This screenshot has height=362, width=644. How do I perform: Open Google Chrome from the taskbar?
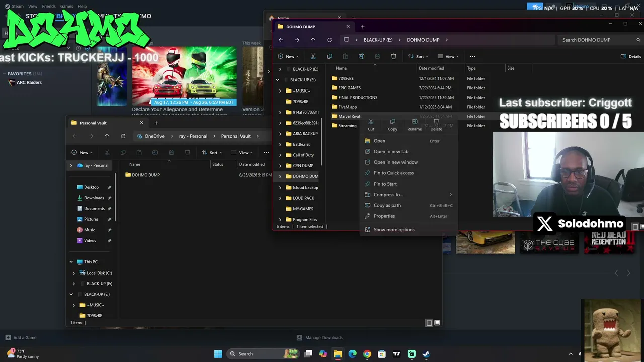367,354
